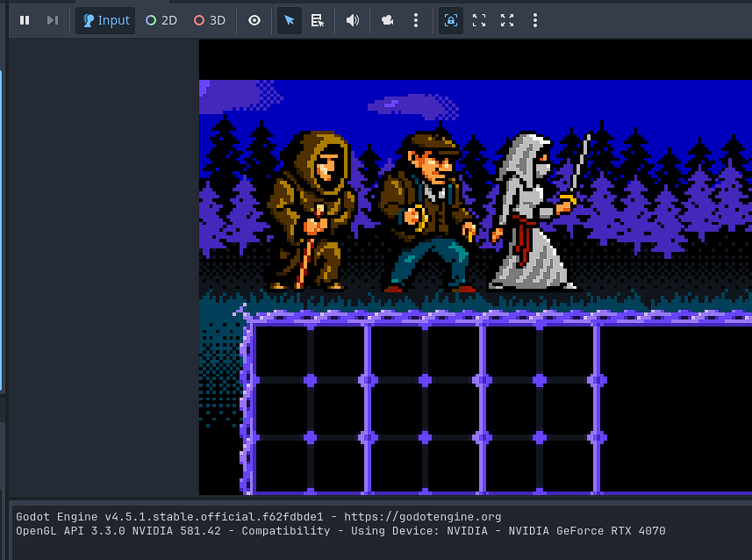
Task: Select the Godot Engine version line
Action: click(259, 517)
